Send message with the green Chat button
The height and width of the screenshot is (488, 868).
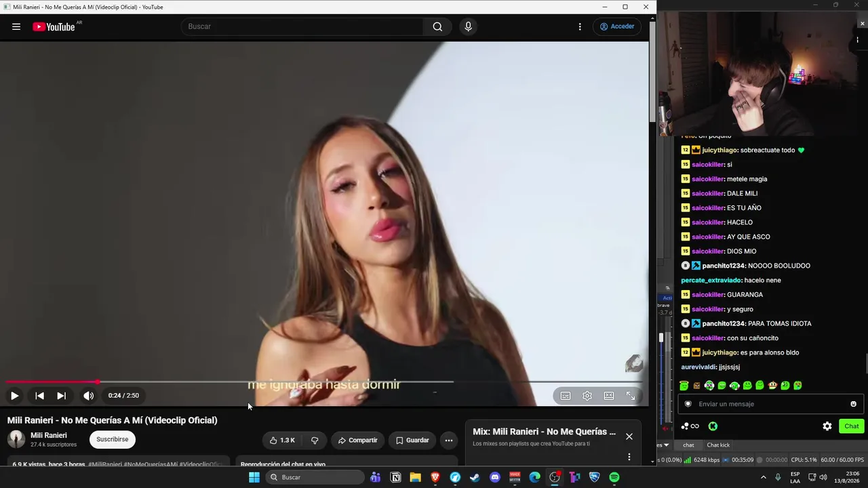coord(851,426)
